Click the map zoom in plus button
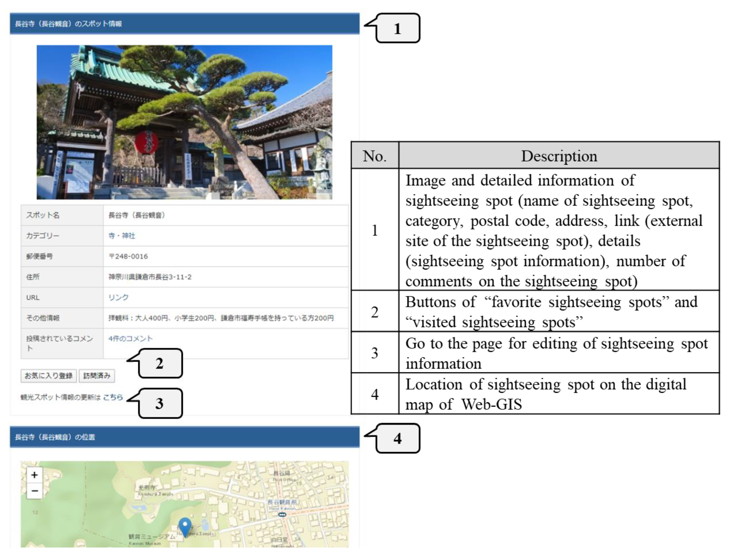Viewport: 730px width, 560px height. [34, 475]
